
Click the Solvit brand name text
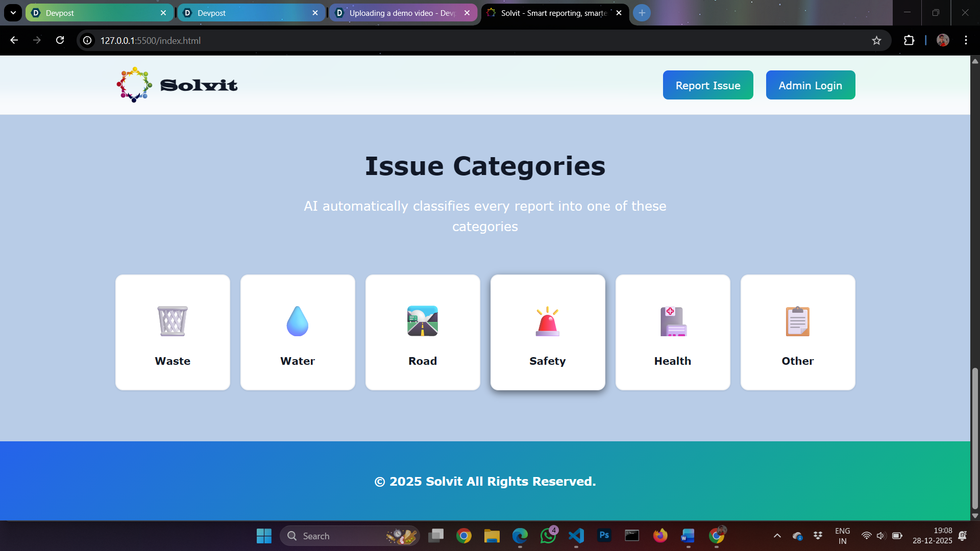(x=199, y=85)
